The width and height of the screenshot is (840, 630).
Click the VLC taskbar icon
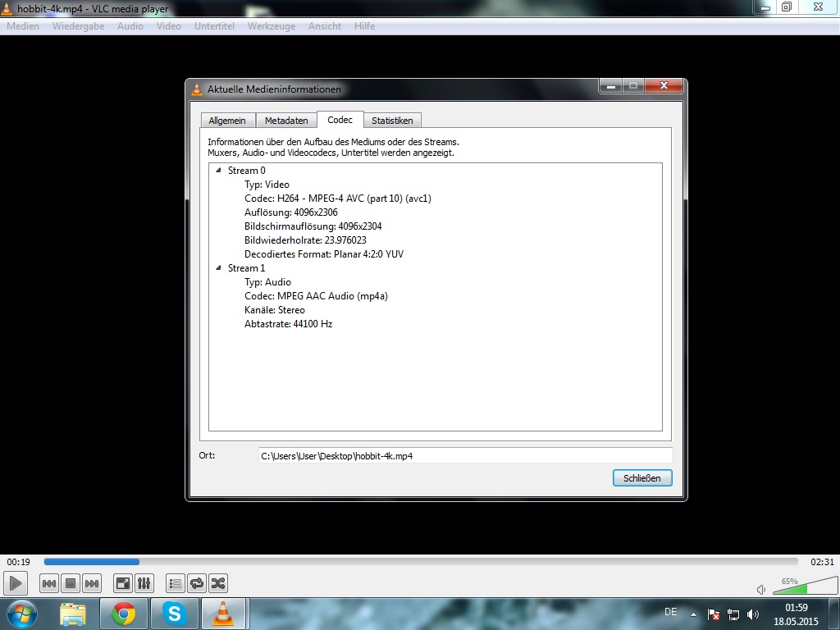point(223,614)
